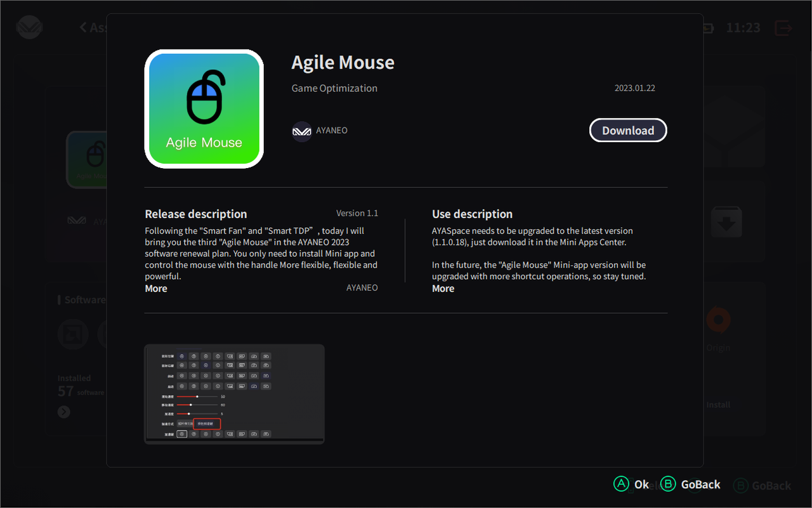812x508 pixels.
Task: Click the AYANEO author text under release notes
Action: click(362, 288)
